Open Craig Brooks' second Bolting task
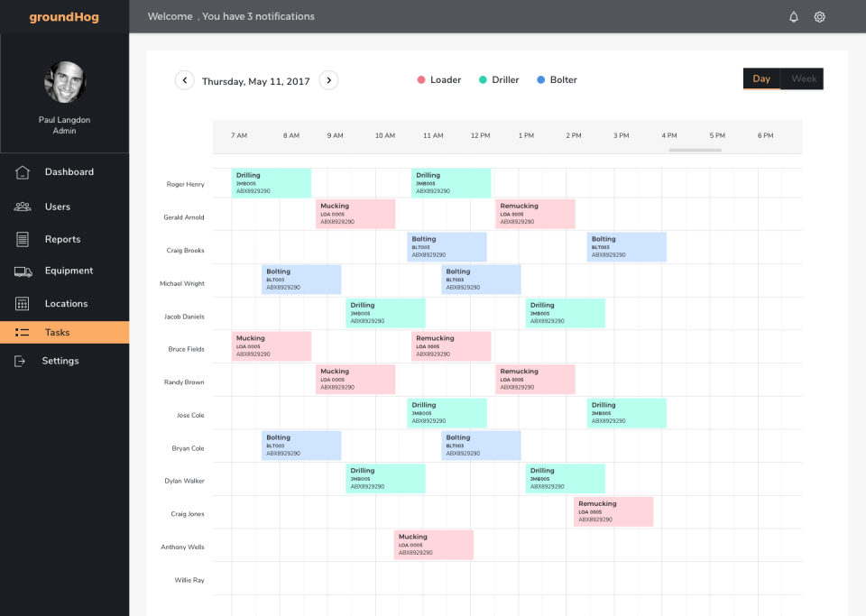 (x=627, y=247)
